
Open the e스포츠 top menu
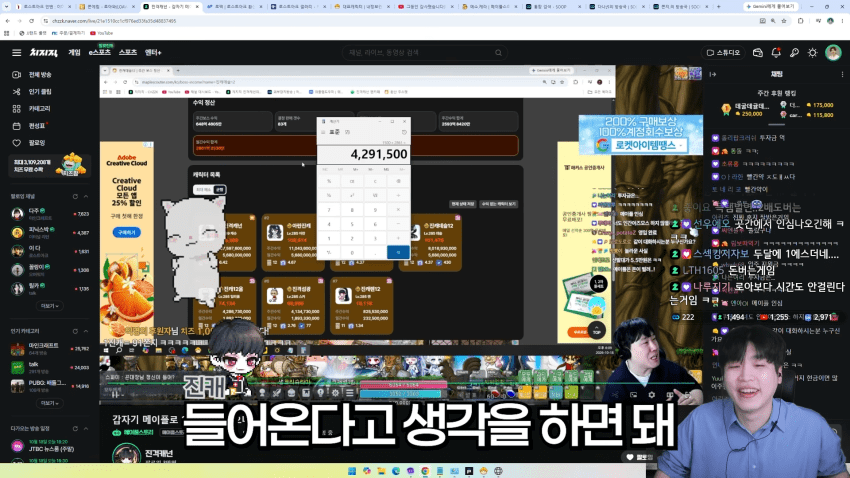click(100, 53)
